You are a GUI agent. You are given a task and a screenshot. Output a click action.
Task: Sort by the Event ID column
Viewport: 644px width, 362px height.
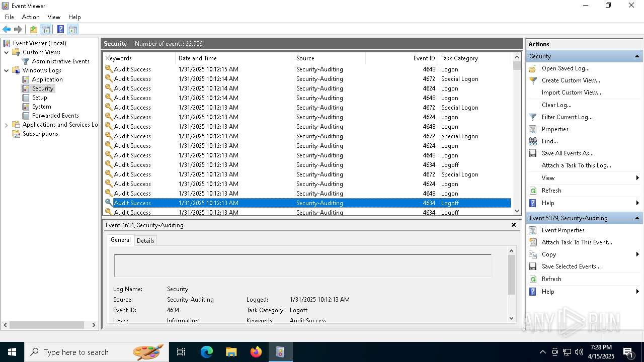401,58
